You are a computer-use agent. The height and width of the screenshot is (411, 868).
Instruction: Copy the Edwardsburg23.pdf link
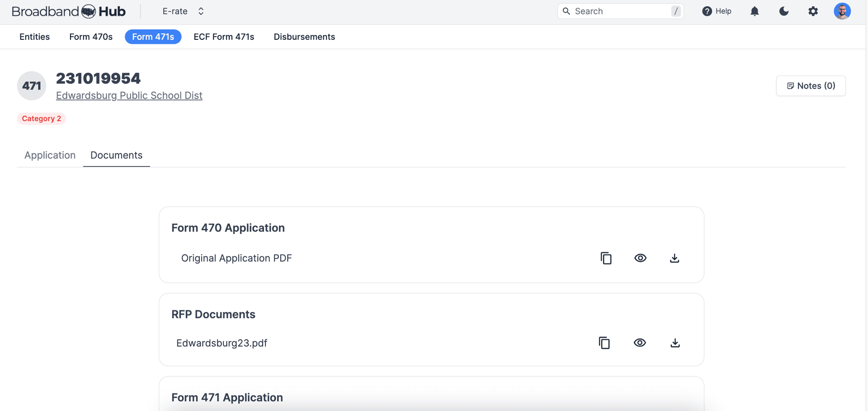coord(604,343)
